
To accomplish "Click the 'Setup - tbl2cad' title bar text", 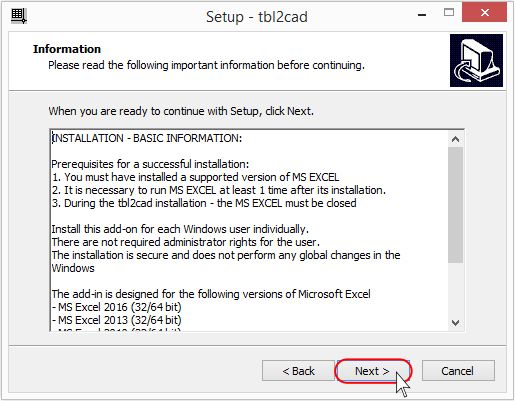I will point(257,17).
